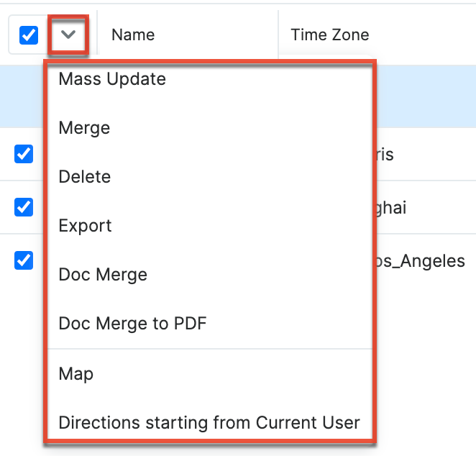The height and width of the screenshot is (456, 476).
Task: Open Map from the actions menu
Action: [76, 374]
